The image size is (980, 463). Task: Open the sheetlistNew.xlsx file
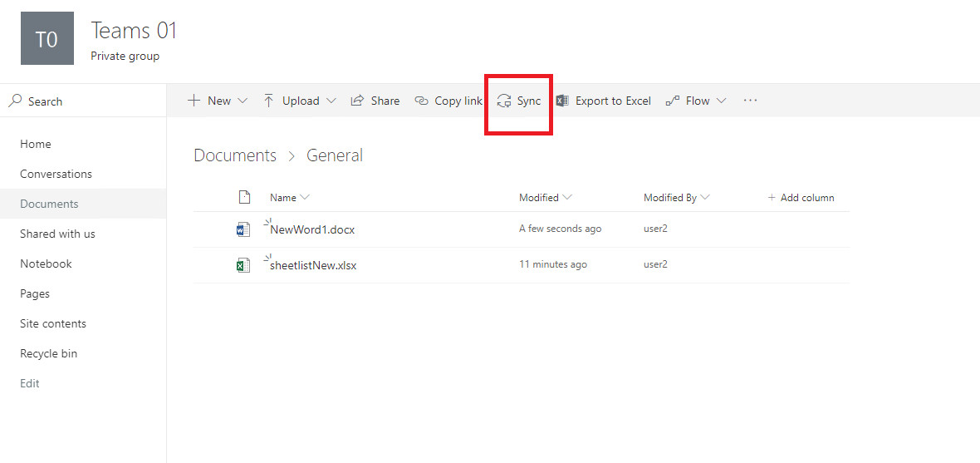pyautogui.click(x=313, y=265)
